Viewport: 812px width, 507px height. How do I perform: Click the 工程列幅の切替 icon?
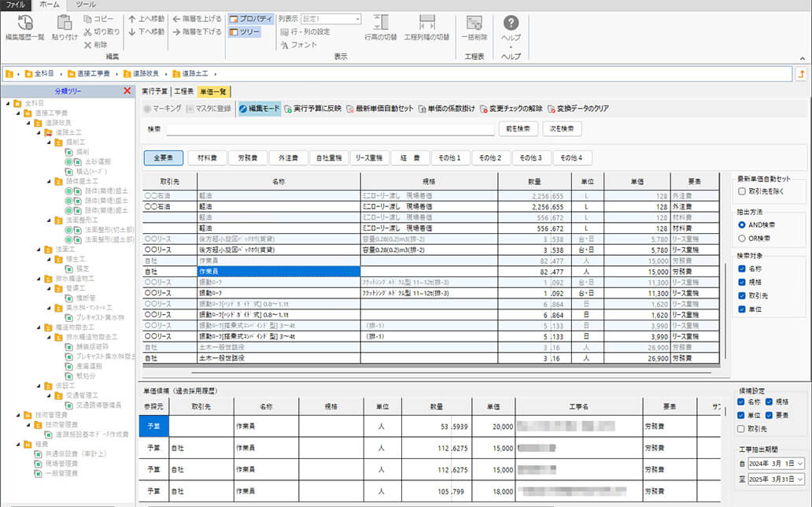426,28
